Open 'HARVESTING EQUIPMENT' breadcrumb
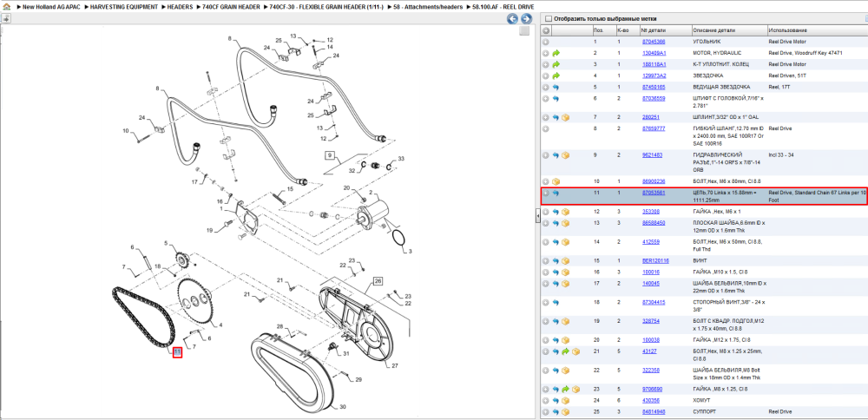868x420 pixels. click(x=124, y=7)
